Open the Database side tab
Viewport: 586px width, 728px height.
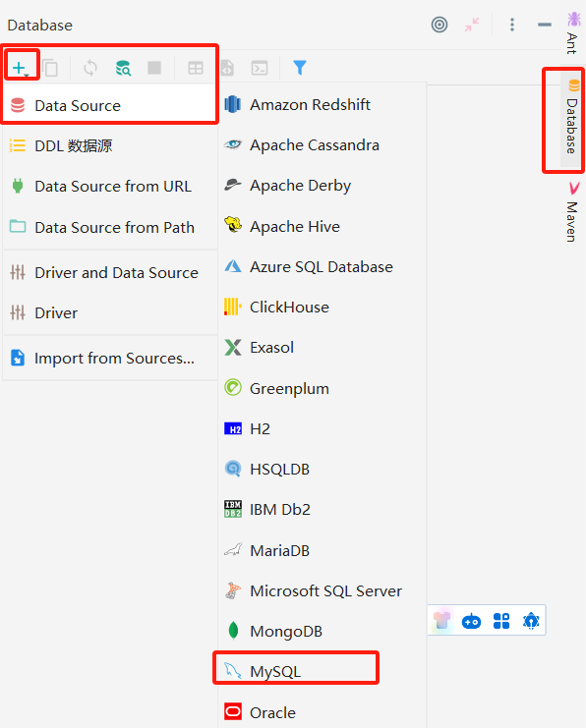(x=571, y=119)
